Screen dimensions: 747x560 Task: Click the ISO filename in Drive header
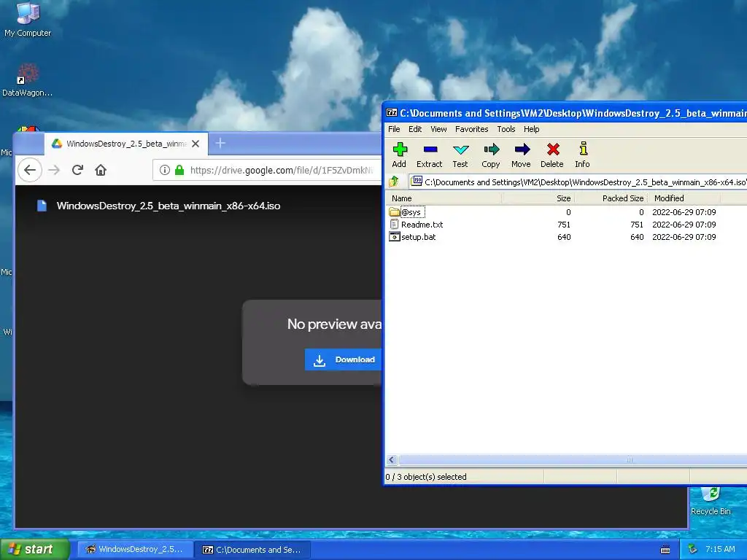[169, 206]
